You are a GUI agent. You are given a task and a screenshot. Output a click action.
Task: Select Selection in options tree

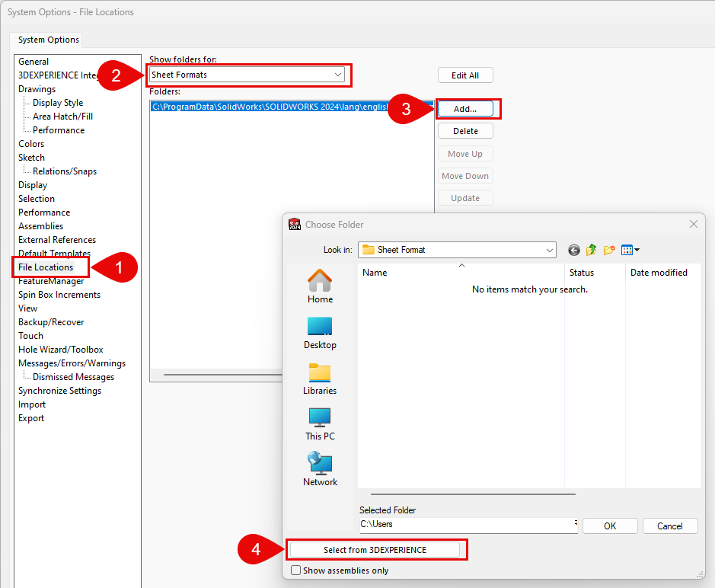[37, 199]
